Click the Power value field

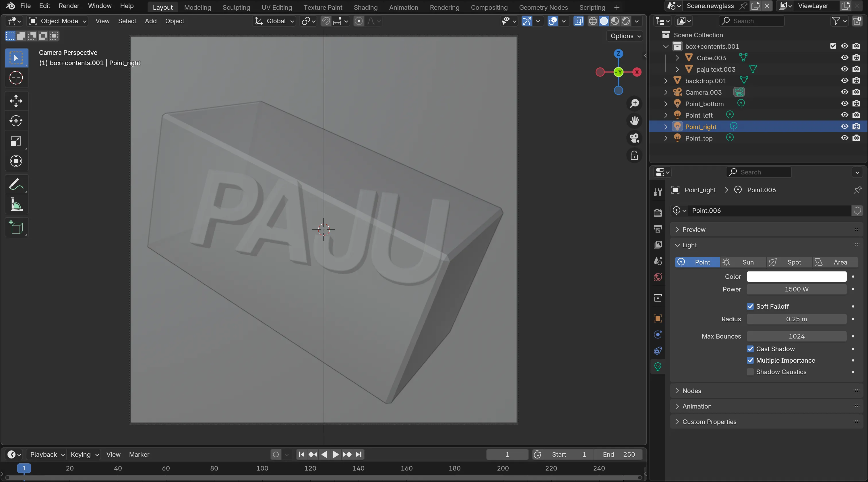tap(796, 289)
